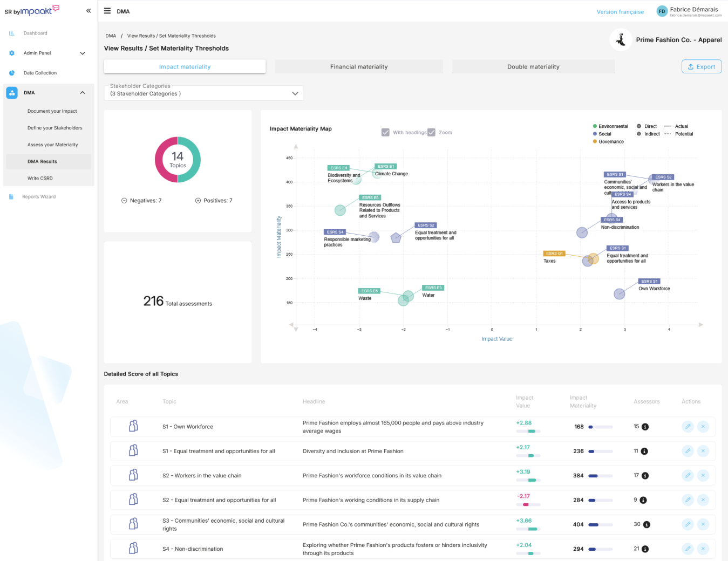The width and height of the screenshot is (728, 561).
Task: Open the Stakeholder Categories dropdown
Action: coord(204,93)
